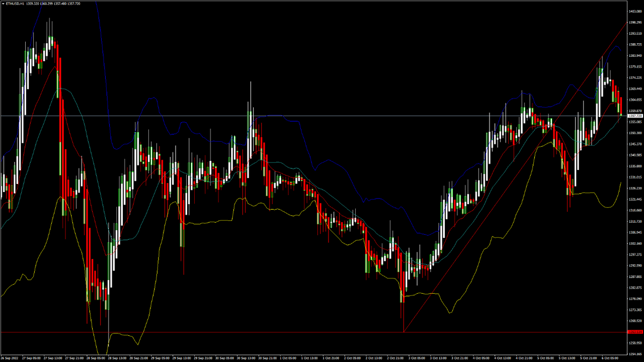Select the current price label 1357.720
644x362 pixels.
[x=635, y=116]
